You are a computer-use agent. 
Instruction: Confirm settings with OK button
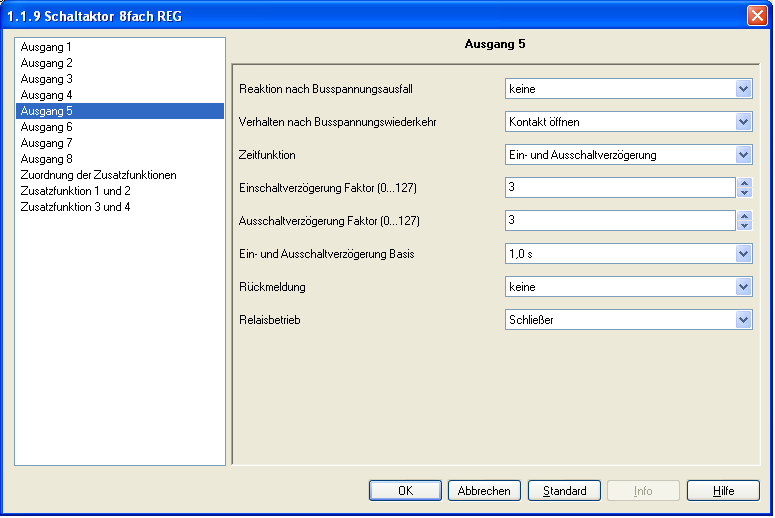[x=405, y=491]
